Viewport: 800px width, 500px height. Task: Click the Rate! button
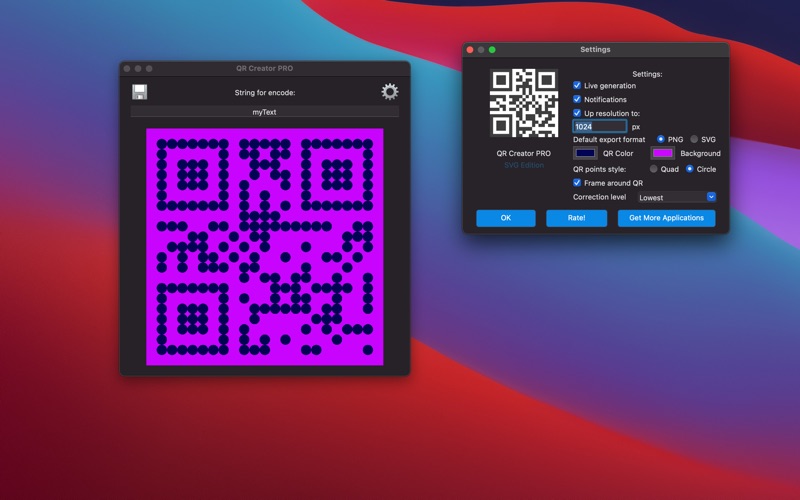(x=576, y=218)
